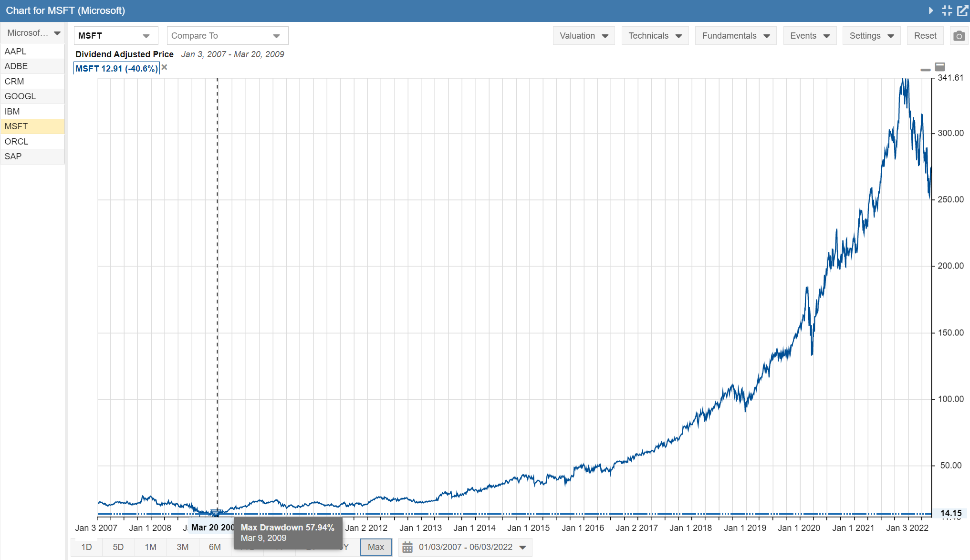Click the Jan 3 2007 axis label
The height and width of the screenshot is (560, 970).
tap(96, 528)
